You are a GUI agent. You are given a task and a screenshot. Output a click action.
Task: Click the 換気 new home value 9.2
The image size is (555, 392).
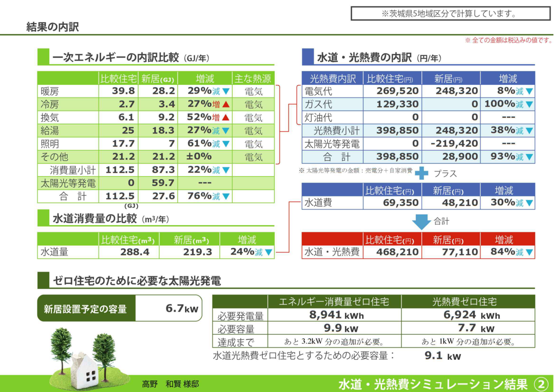click(166, 117)
